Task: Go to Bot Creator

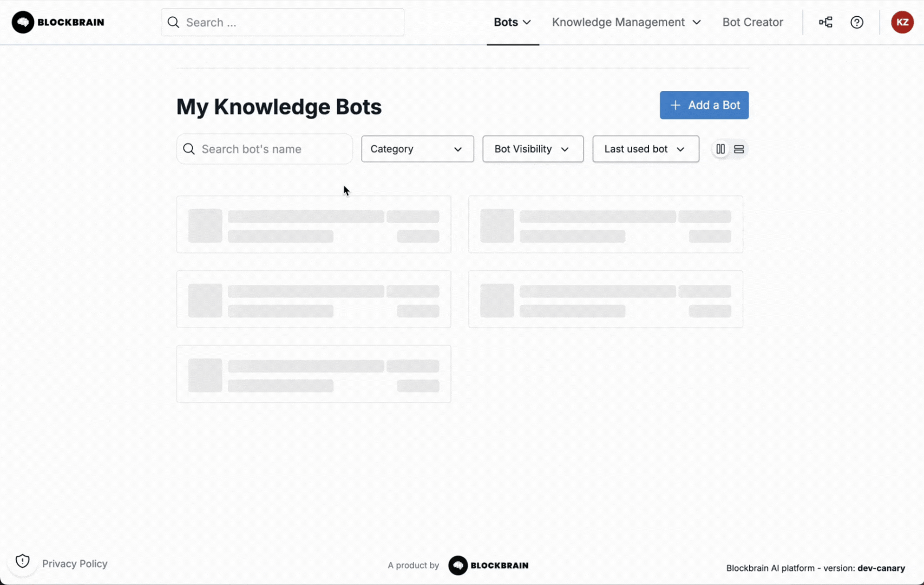Action: 752,22
